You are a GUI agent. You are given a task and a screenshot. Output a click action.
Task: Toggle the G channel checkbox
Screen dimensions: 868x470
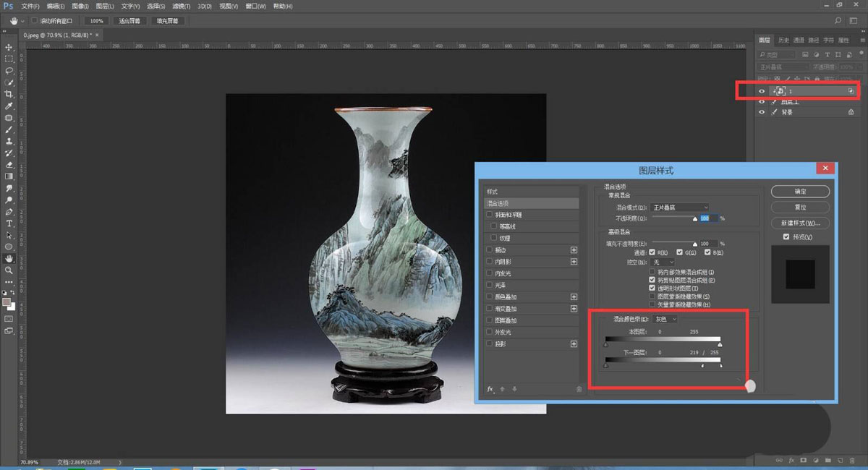(x=680, y=252)
